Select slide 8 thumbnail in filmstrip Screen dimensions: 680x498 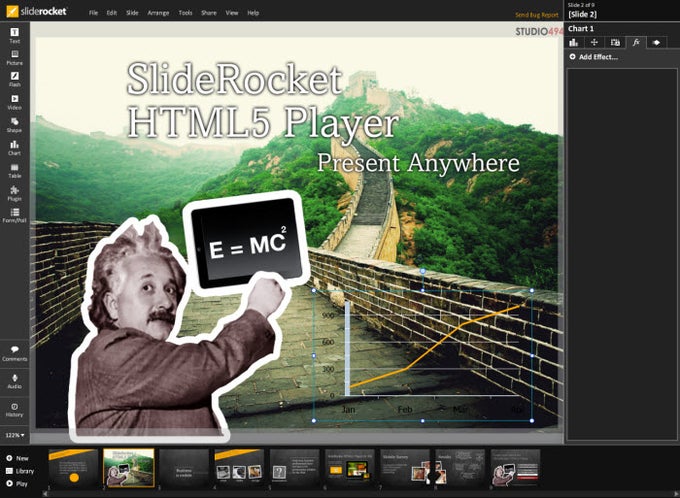click(x=461, y=469)
